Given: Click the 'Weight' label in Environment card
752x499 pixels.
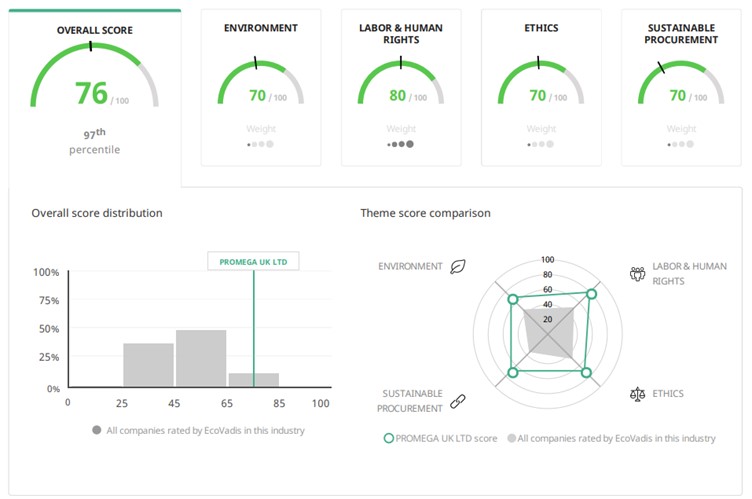Looking at the screenshot, I should coord(261,129).
